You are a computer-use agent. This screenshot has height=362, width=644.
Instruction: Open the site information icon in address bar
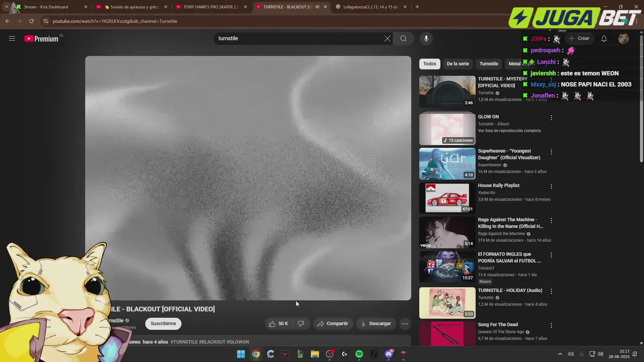46,21
